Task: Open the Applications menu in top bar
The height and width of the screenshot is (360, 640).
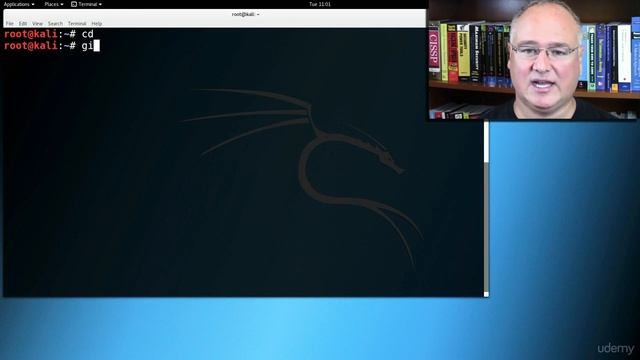Action: (19, 4)
